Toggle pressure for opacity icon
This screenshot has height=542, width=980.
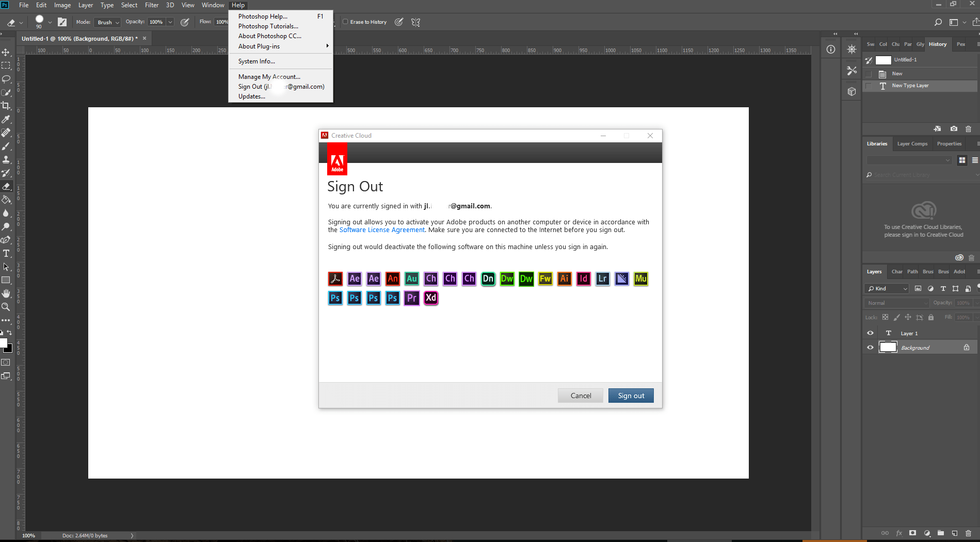point(185,22)
